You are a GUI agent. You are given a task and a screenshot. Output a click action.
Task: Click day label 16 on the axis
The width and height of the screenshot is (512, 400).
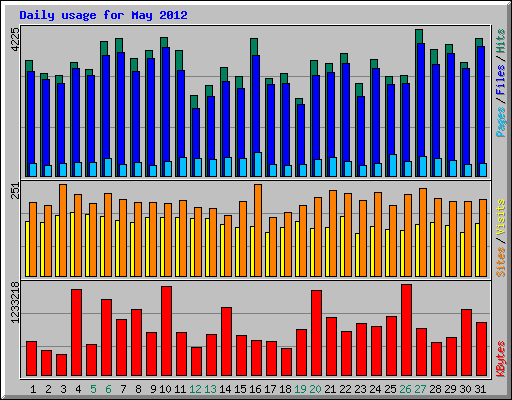coord(255,389)
